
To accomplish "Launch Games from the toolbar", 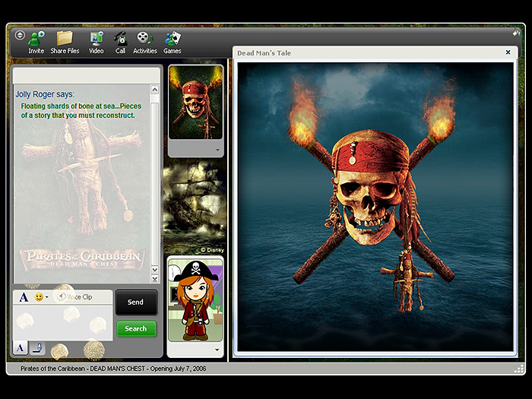I will [173, 38].
